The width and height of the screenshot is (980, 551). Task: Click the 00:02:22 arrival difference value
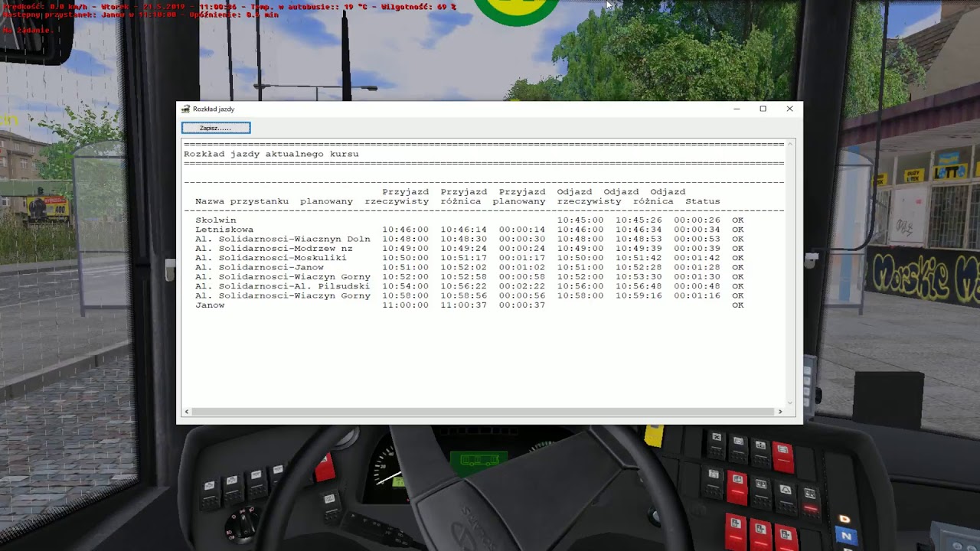coord(522,286)
